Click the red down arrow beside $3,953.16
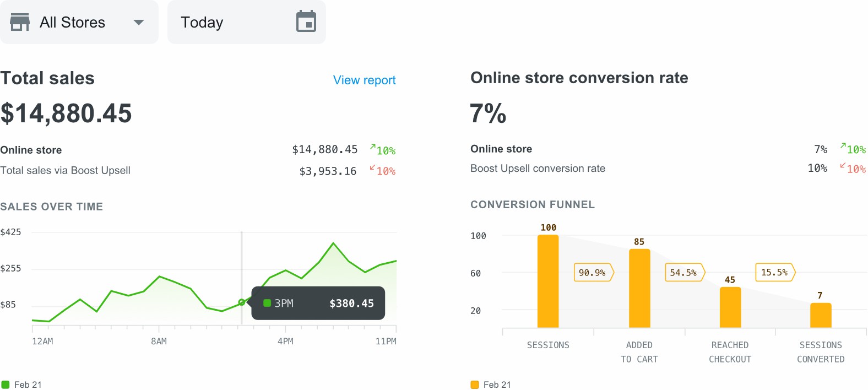The image size is (868, 390). pos(373,168)
